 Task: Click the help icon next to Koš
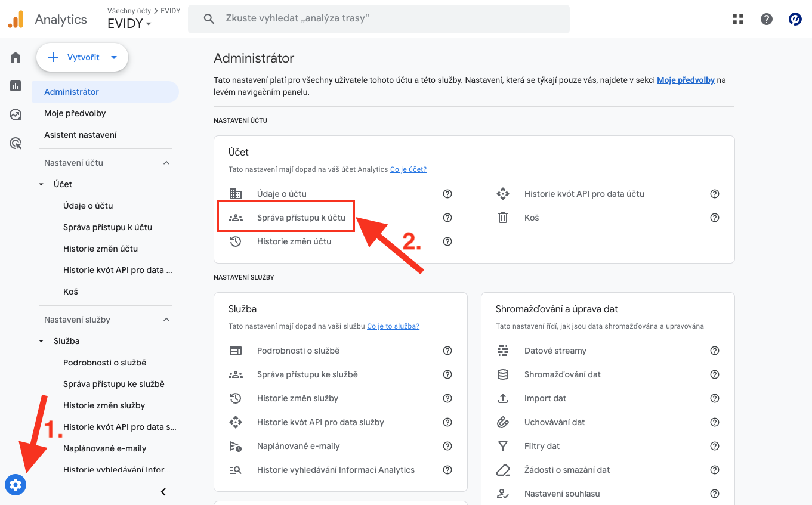715,218
